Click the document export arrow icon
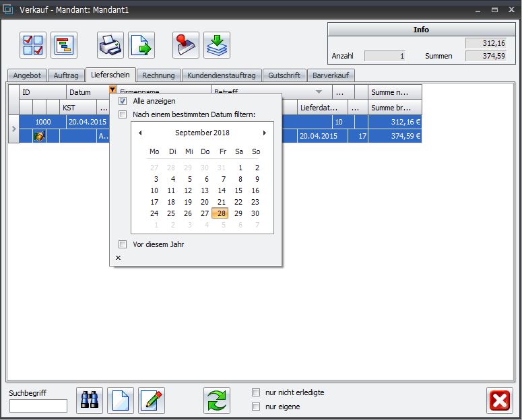 (141, 45)
